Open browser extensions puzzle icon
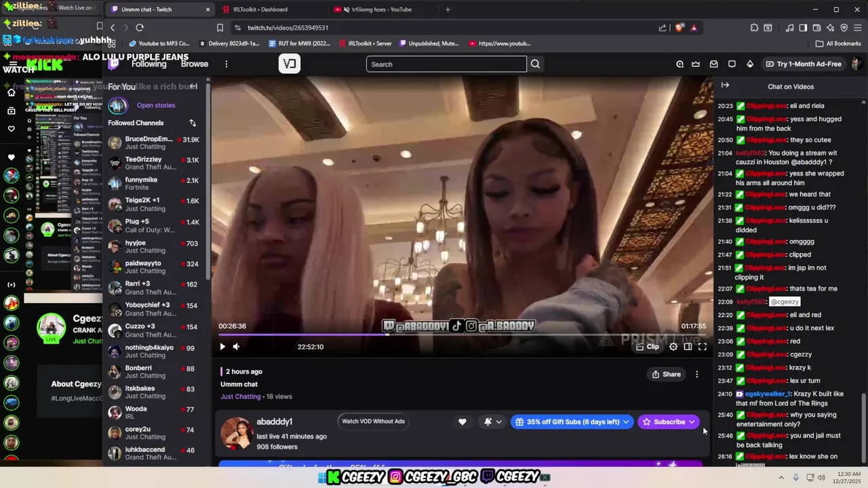868x488 pixels. (754, 28)
